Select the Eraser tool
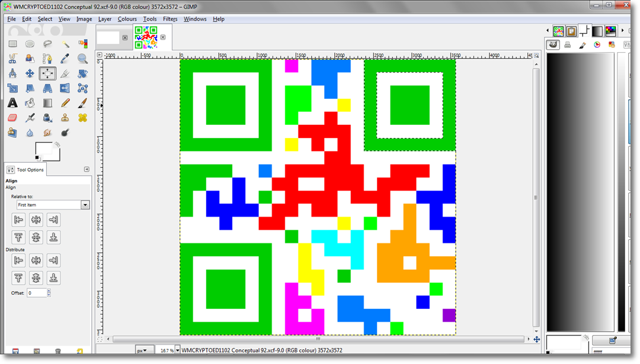Image resolution: width=640 pixels, height=364 pixels. click(12, 118)
